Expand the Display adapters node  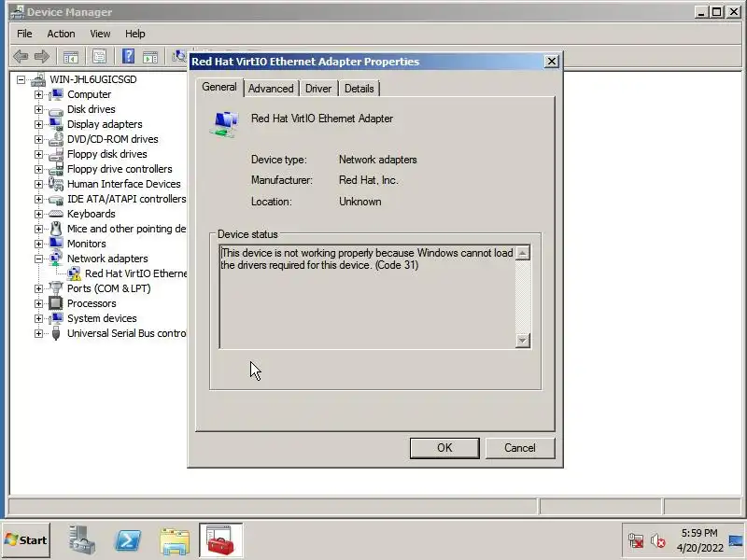[x=38, y=124]
